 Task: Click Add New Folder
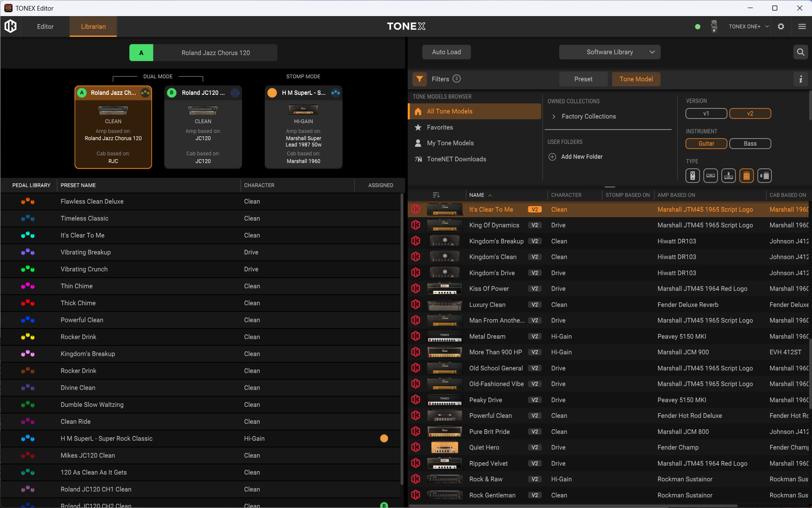tap(582, 157)
